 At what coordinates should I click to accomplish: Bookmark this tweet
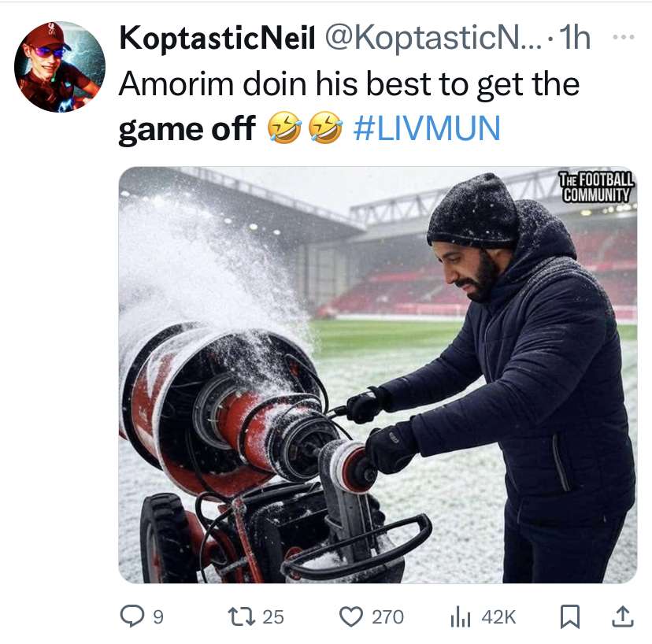(x=569, y=617)
